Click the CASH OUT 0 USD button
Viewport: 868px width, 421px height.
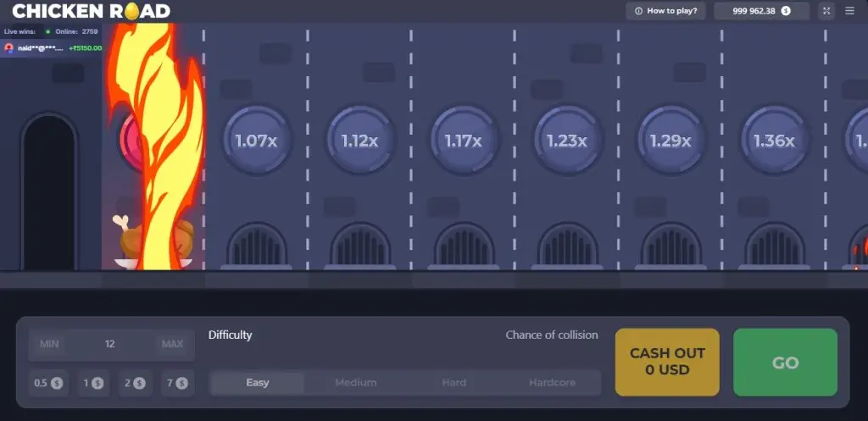[x=667, y=362]
